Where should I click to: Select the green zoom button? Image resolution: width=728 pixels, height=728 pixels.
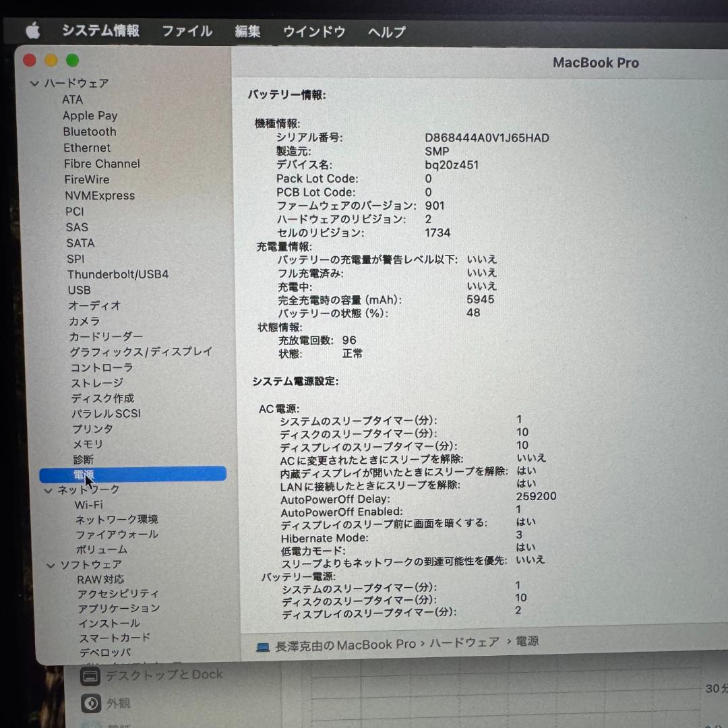click(x=72, y=60)
